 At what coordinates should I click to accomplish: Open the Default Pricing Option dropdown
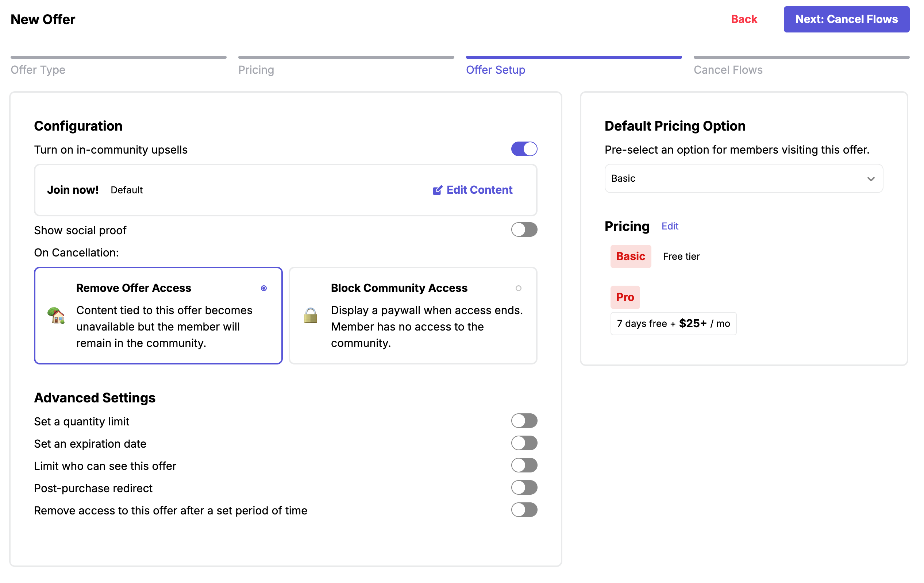click(743, 178)
